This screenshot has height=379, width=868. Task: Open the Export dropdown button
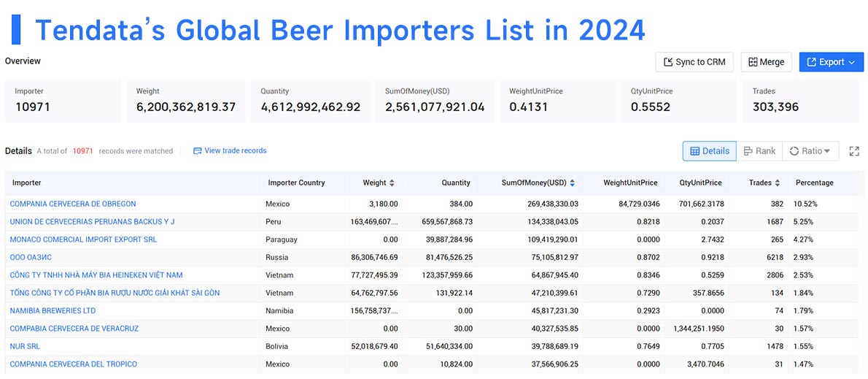pos(831,62)
